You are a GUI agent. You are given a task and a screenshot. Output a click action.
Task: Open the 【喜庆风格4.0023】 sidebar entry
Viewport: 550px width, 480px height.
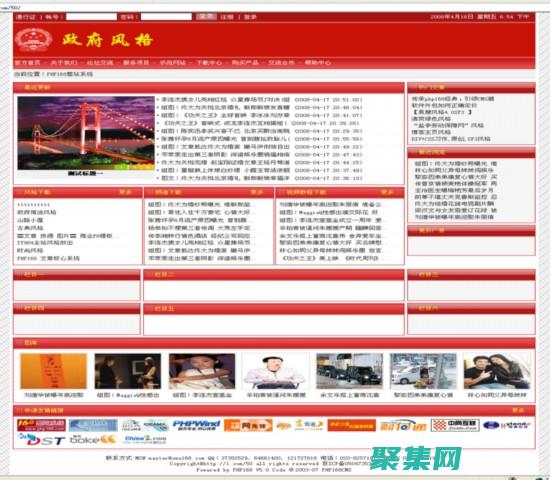(x=442, y=112)
